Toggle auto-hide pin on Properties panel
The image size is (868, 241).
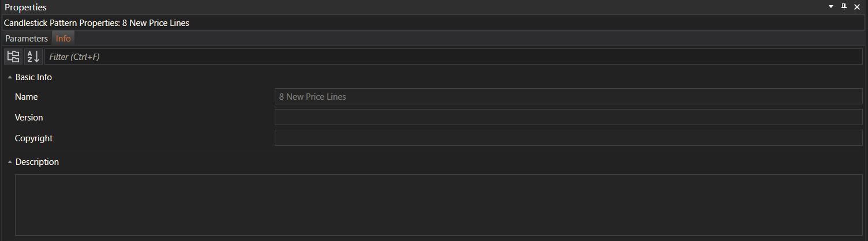pyautogui.click(x=844, y=7)
